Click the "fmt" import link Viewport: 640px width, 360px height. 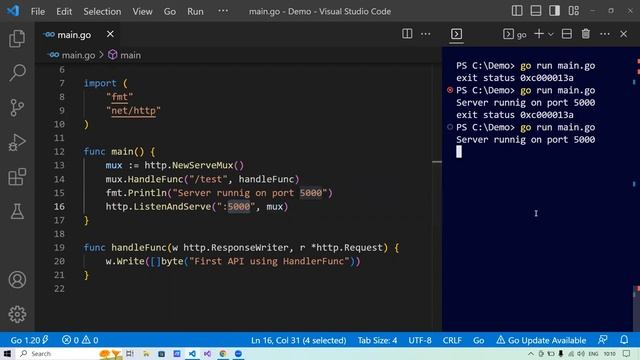pyautogui.click(x=120, y=97)
